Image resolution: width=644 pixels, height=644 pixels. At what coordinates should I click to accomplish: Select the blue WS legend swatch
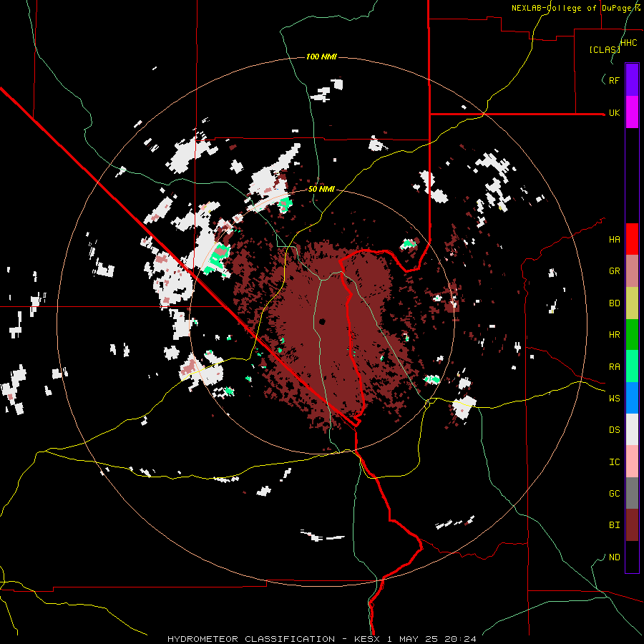(632, 398)
